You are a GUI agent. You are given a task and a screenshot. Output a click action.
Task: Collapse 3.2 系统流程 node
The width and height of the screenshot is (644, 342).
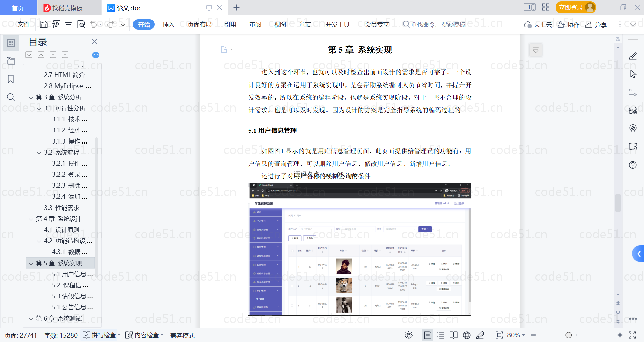coord(39,153)
